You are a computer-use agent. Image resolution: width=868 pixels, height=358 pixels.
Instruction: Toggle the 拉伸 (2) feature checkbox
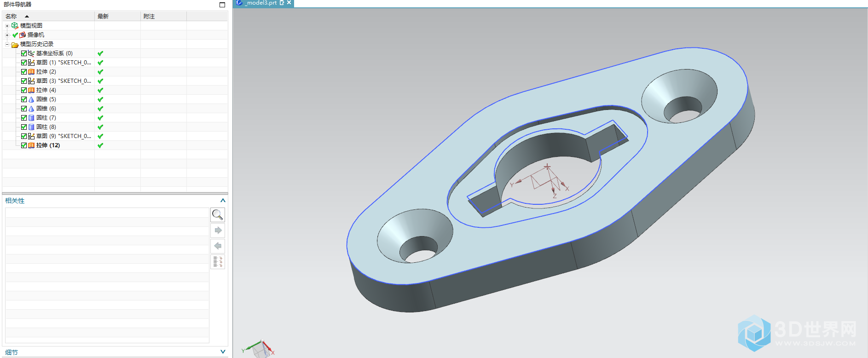[x=24, y=72]
